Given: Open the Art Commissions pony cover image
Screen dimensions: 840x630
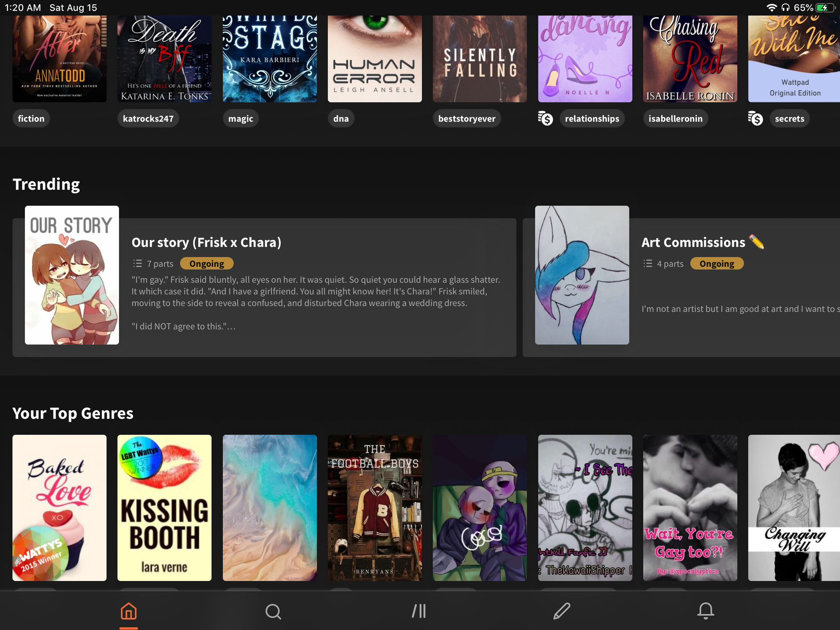Looking at the screenshot, I should (582, 275).
